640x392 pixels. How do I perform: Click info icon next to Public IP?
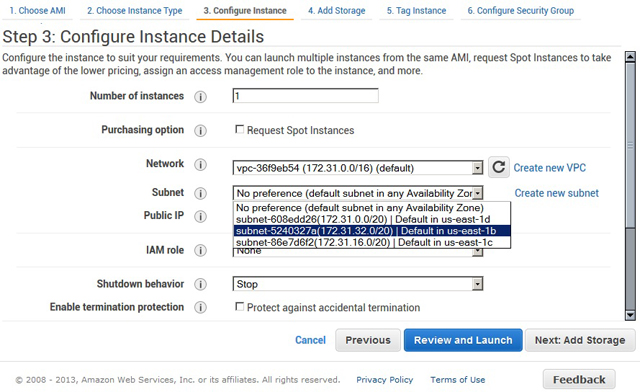point(200,216)
